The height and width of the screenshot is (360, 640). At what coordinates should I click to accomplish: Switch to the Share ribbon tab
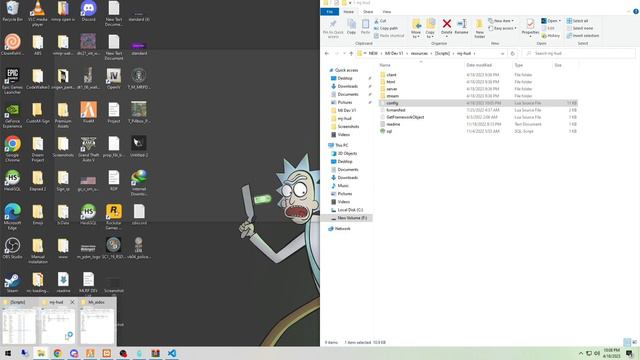[x=368, y=12]
